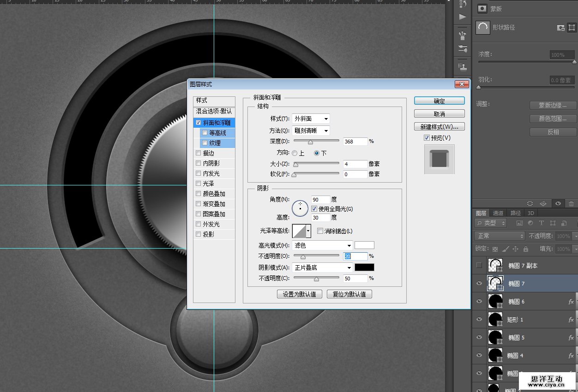Viewport: 578px width, 392px height.
Task: Open the Brush Presets panel icon
Action: click(x=462, y=48)
